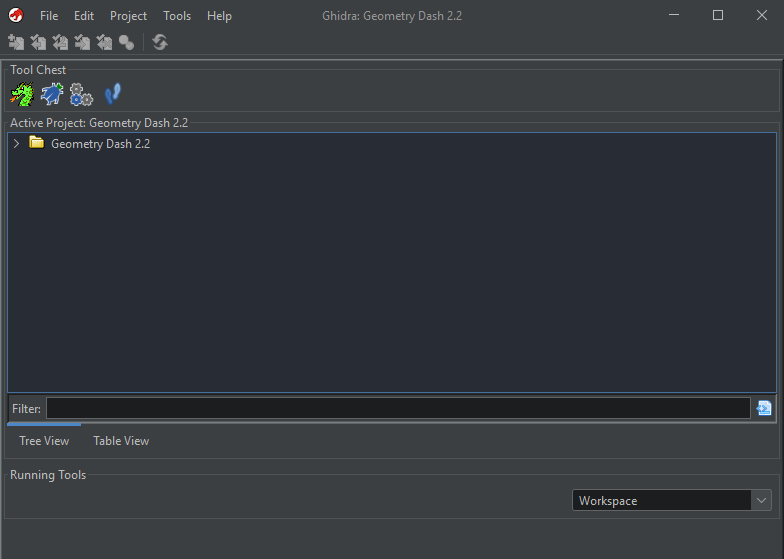Viewport: 784px width, 559px height.
Task: Expand the Geometry Dash 2.2 folder
Action: tap(16, 144)
